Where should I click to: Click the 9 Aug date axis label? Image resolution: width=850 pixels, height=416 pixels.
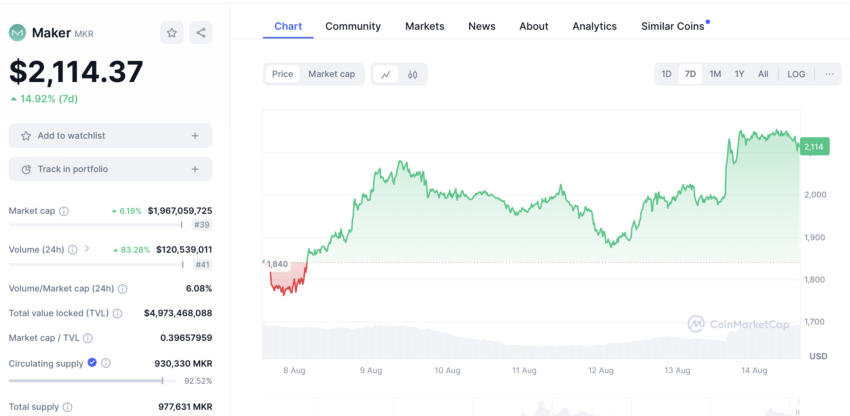click(x=371, y=370)
